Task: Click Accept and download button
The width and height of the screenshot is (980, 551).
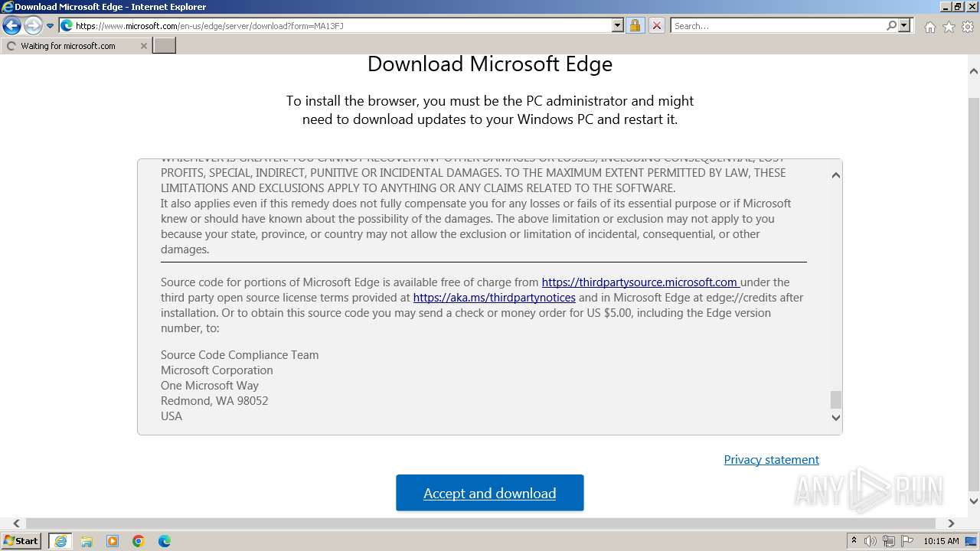Action: 490,493
